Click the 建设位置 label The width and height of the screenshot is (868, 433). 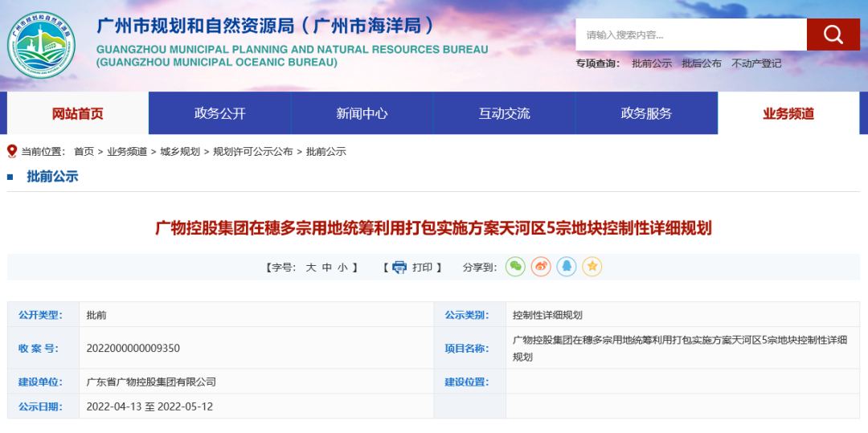click(467, 382)
